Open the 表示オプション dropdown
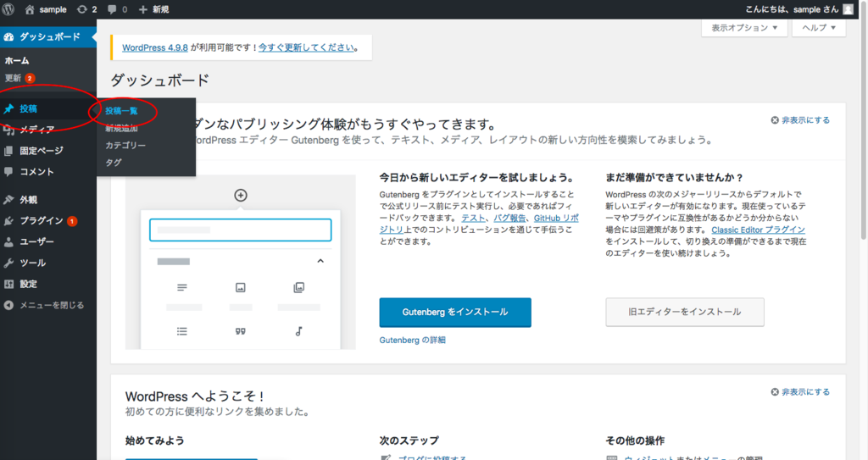This screenshot has height=460, width=868. (744, 28)
